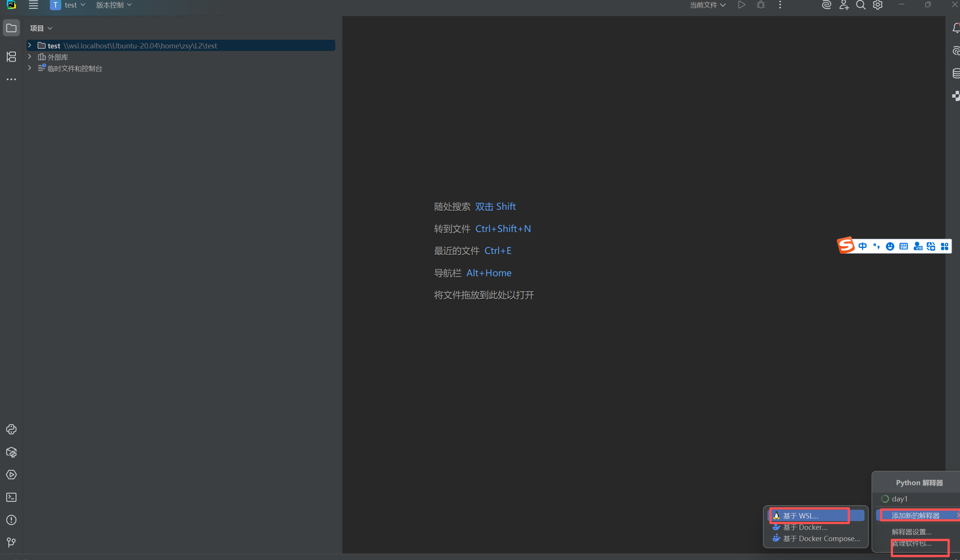Expand the 外部库 node
The image size is (960, 560).
(30, 57)
